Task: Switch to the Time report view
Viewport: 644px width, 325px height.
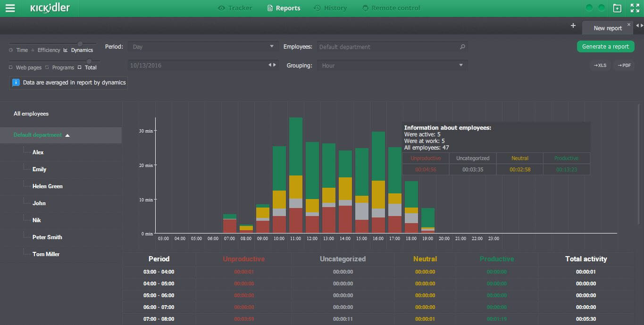Action: click(19, 50)
